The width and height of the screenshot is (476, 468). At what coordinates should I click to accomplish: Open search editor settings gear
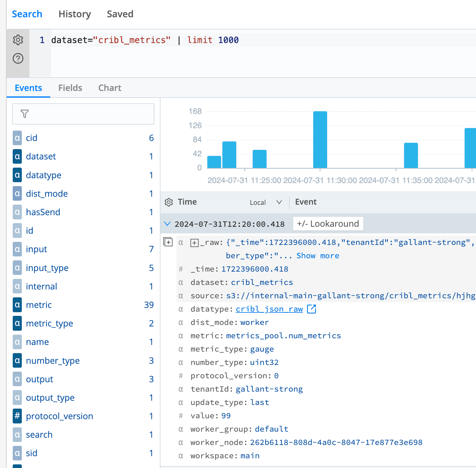(18, 40)
